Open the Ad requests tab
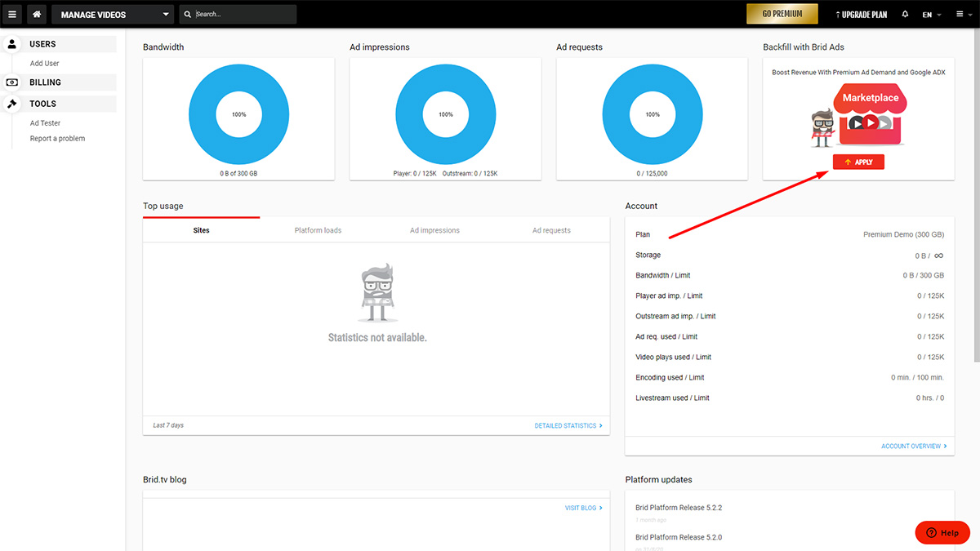 551,230
